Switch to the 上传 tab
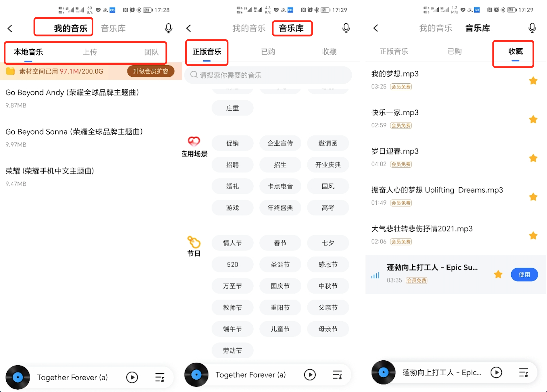This screenshot has width=547, height=392. (90, 52)
